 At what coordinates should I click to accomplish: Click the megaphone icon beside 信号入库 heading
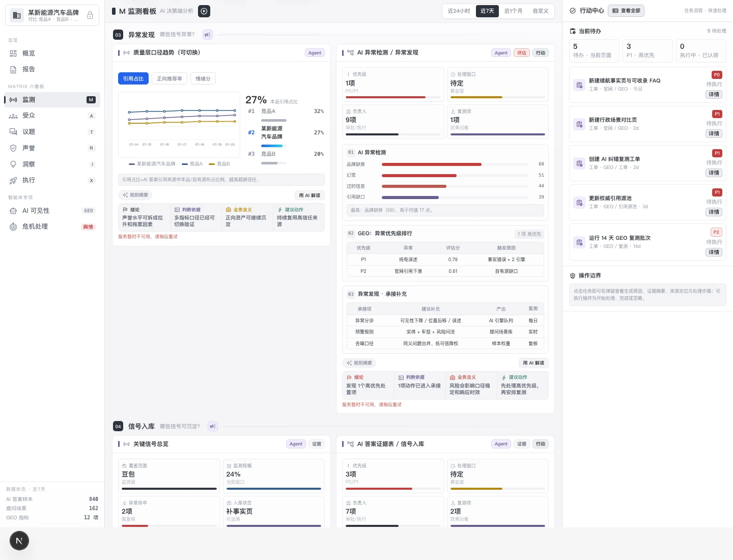point(213,426)
